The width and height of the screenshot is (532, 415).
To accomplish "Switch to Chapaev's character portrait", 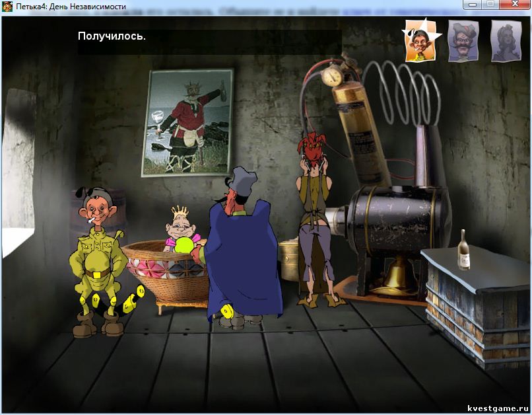I will coord(463,41).
